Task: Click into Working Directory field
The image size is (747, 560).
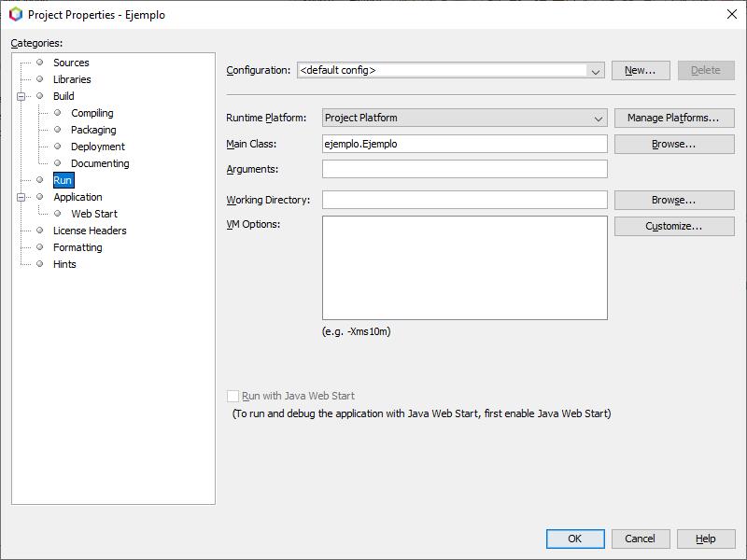Action: [x=464, y=200]
